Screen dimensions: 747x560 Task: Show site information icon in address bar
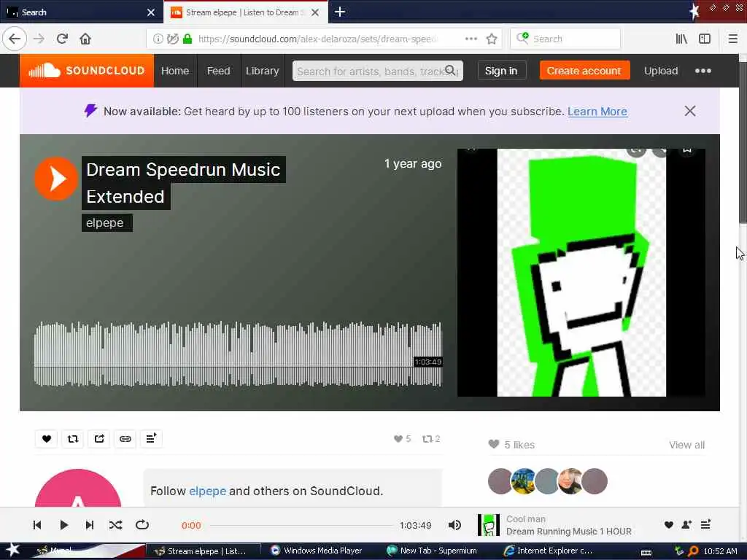[158, 39]
